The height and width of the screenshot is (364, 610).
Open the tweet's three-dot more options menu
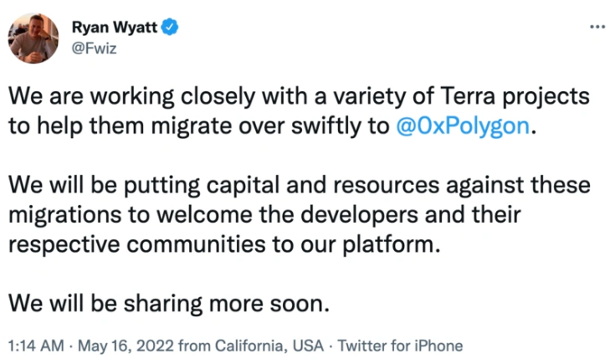(597, 27)
